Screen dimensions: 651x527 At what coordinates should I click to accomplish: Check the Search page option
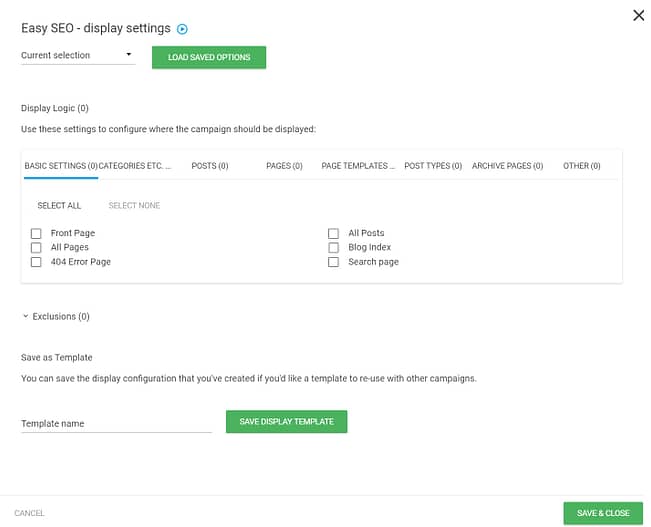pos(333,262)
